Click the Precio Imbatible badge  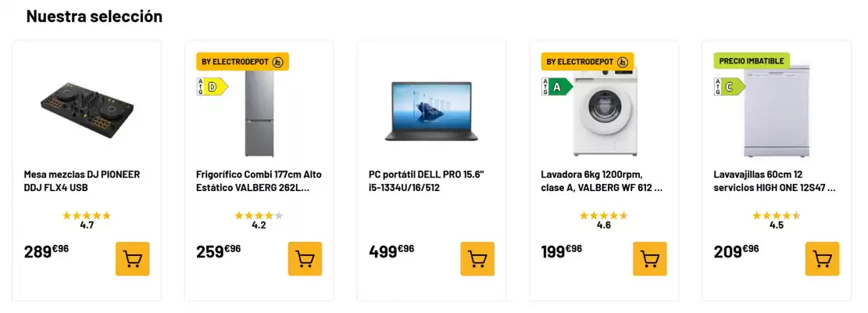(x=752, y=61)
